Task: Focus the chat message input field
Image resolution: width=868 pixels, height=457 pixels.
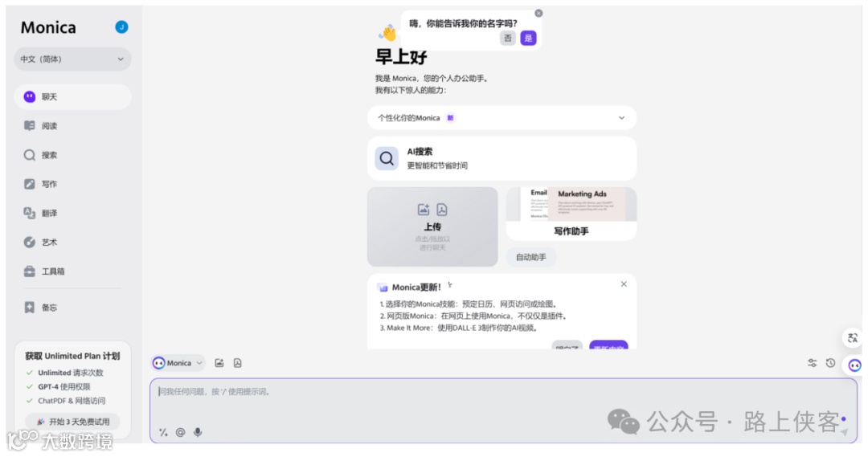Action: (x=503, y=410)
